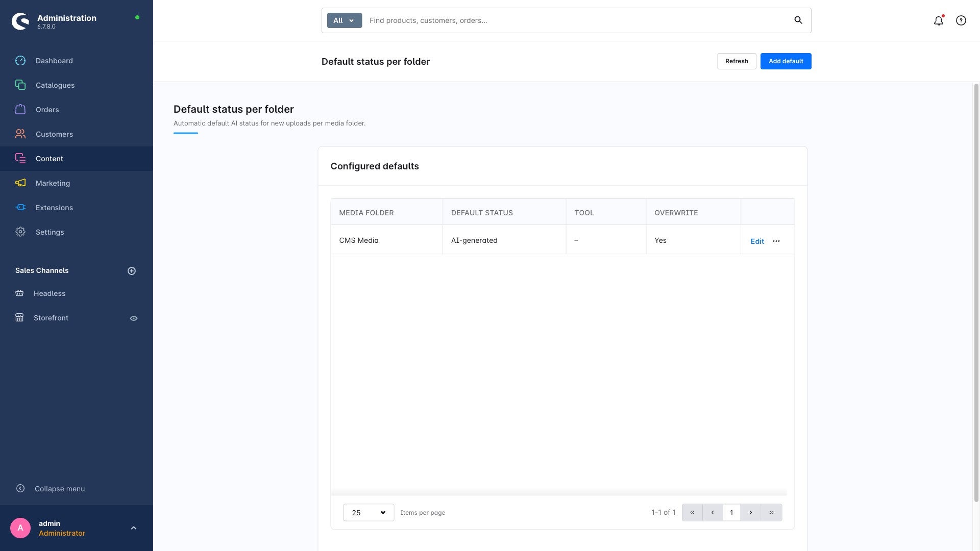Image resolution: width=980 pixels, height=551 pixels.
Task: Click the search magnifier icon
Action: [798, 20]
